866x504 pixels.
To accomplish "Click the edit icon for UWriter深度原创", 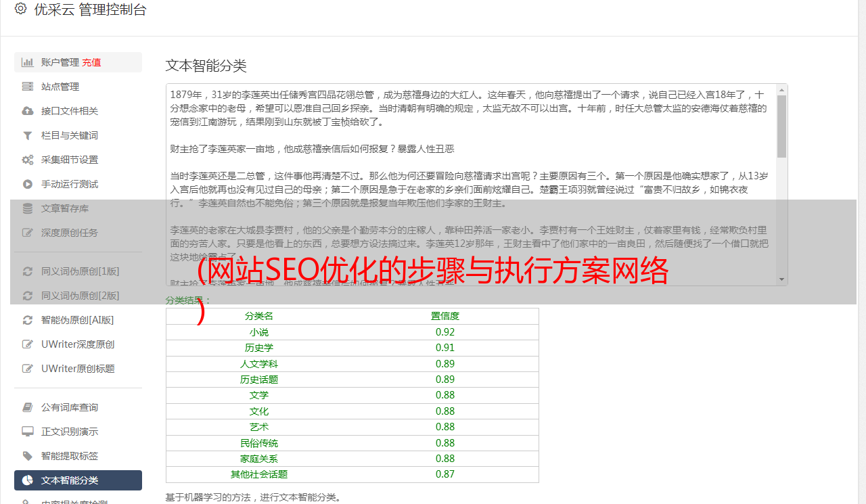I will point(28,344).
